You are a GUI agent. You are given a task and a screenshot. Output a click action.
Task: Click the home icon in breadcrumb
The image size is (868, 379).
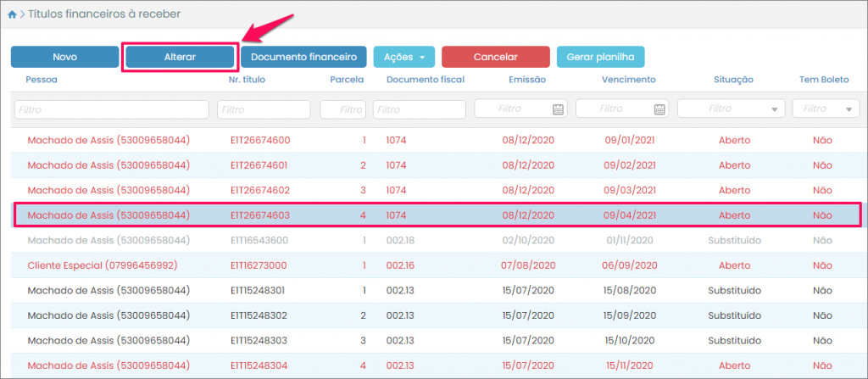coord(11,14)
